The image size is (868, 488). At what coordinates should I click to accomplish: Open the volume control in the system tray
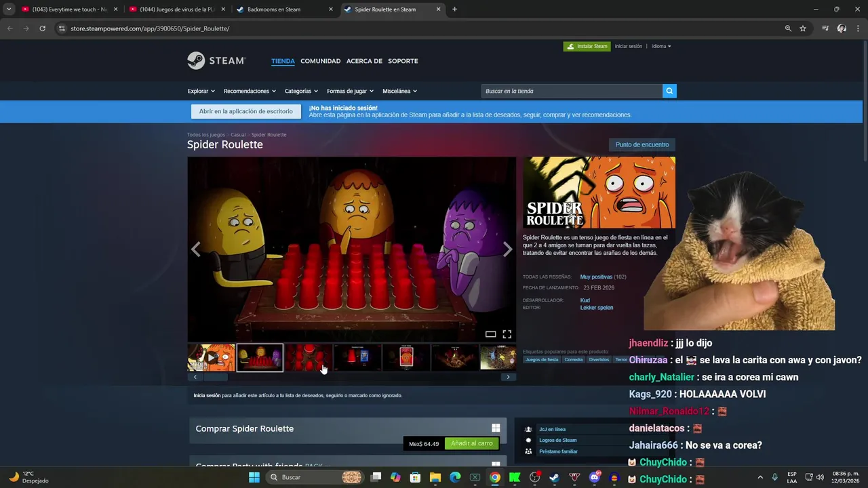820,477
